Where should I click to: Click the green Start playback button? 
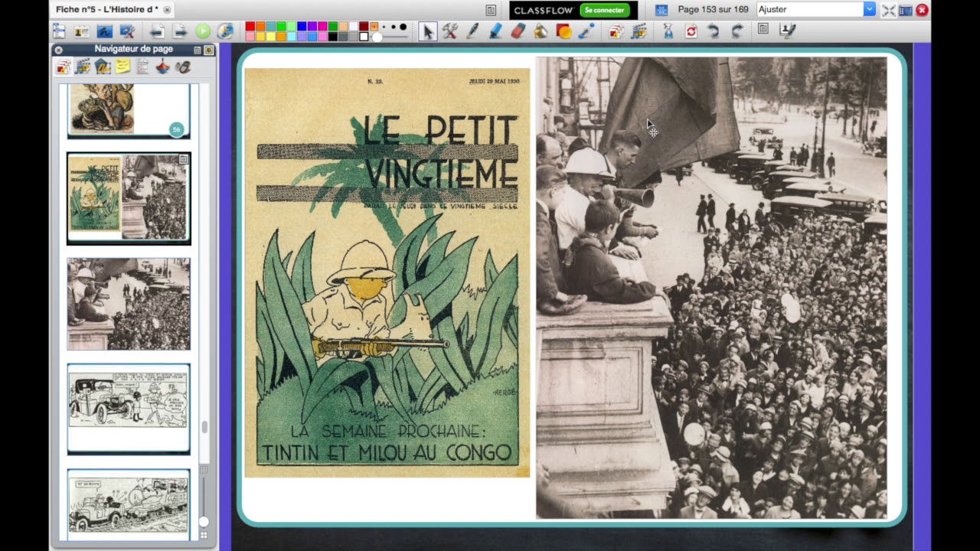(x=203, y=31)
